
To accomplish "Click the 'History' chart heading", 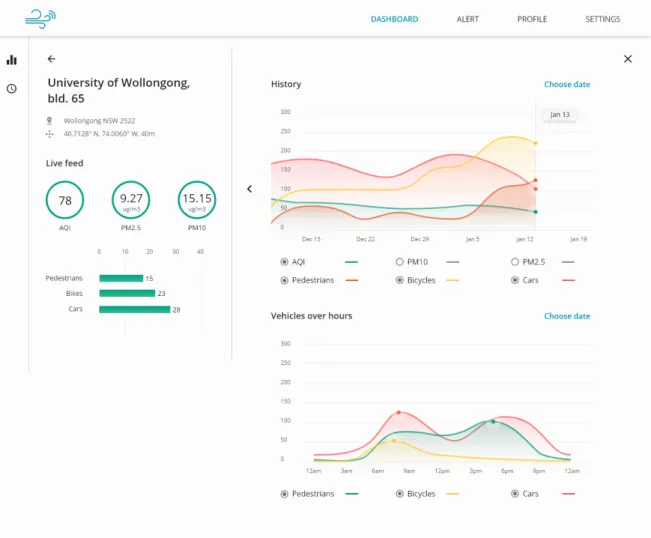I will (x=286, y=84).
